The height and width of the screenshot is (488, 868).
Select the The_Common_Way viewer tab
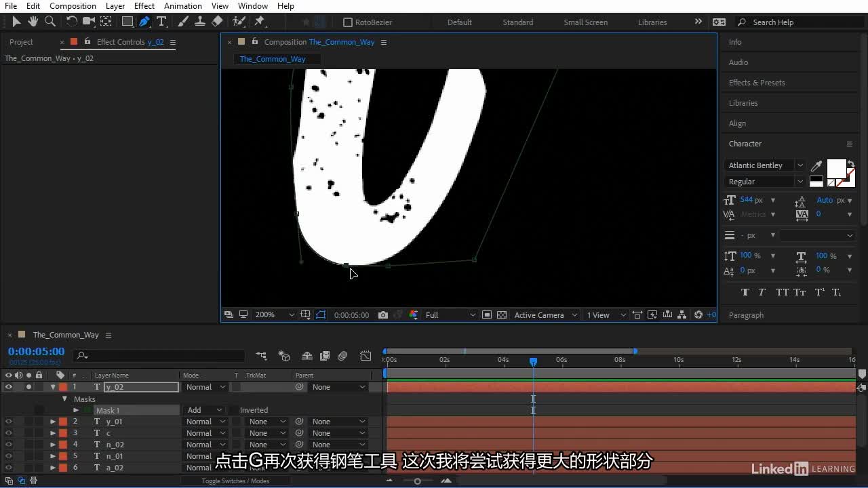(x=273, y=59)
